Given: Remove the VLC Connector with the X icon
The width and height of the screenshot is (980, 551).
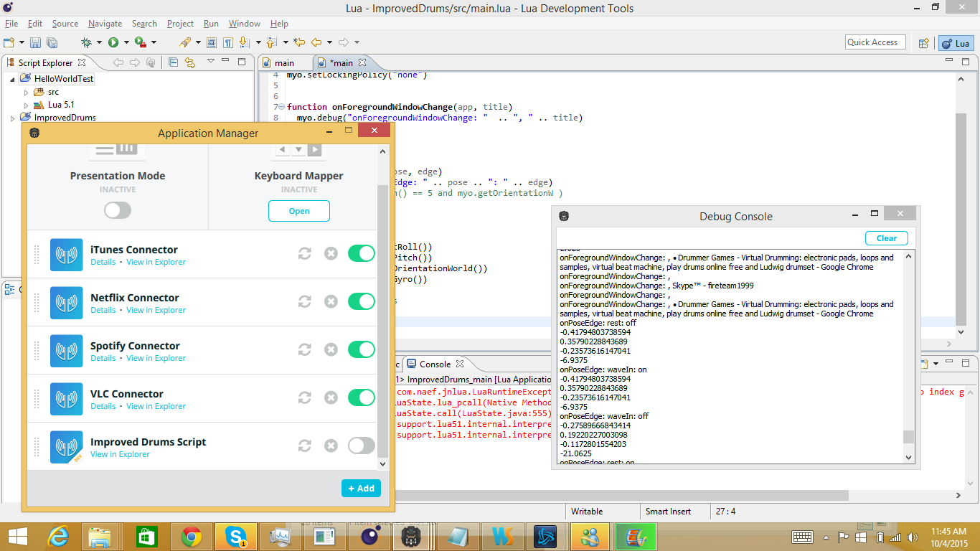Looking at the screenshot, I should 331,397.
